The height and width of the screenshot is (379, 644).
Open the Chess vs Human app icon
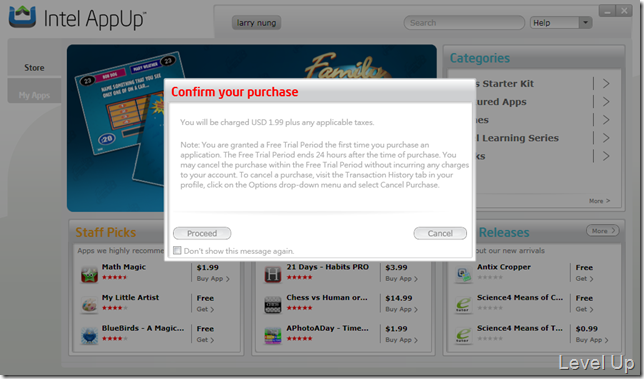click(x=273, y=305)
